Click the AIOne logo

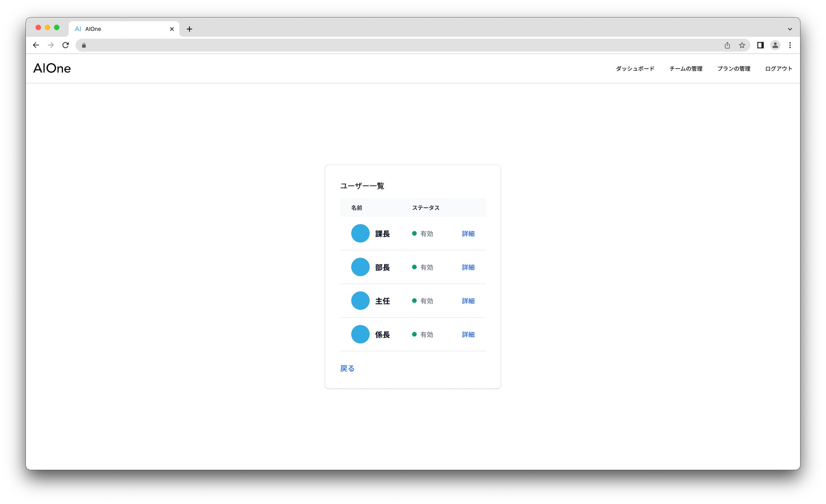(x=52, y=69)
